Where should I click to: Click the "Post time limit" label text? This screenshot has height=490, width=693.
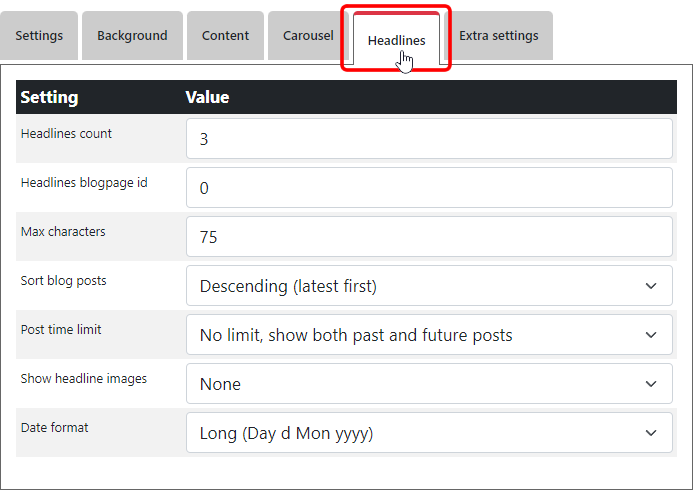point(61,330)
